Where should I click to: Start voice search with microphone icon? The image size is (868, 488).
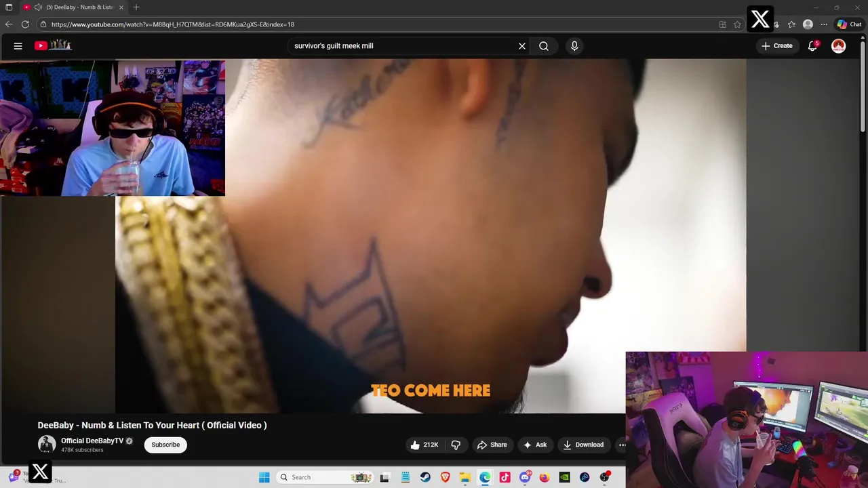[x=574, y=46]
